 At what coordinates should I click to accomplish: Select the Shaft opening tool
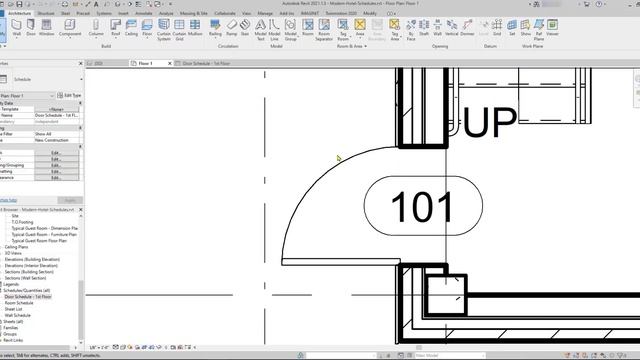424,27
